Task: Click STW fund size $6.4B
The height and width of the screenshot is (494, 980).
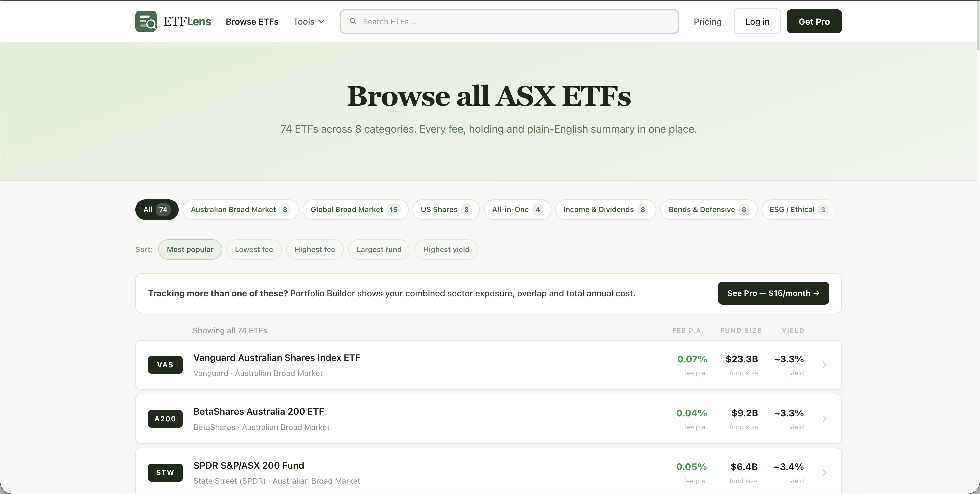Action: coord(744,467)
